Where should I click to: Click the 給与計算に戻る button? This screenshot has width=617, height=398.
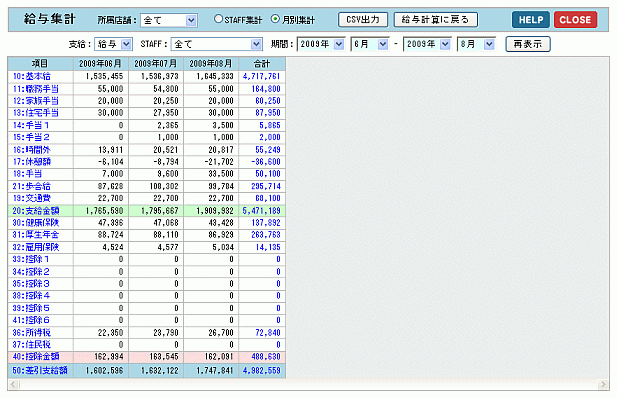436,20
